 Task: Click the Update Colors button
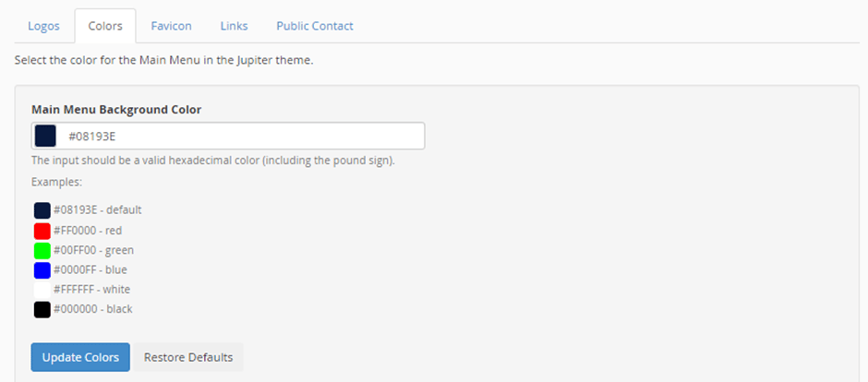(x=80, y=357)
